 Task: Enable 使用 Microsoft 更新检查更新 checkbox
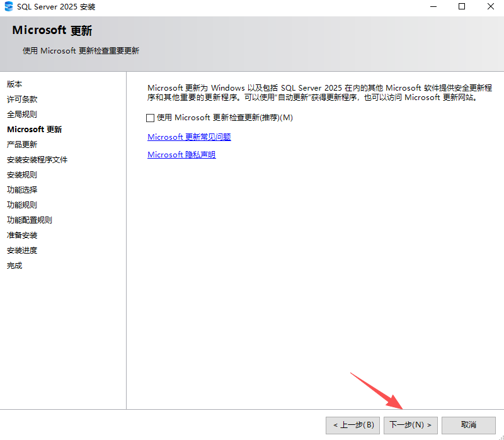pos(149,117)
